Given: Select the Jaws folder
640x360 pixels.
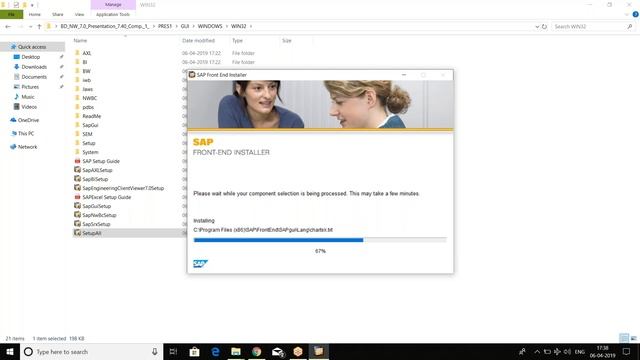Looking at the screenshot, I should (87, 89).
